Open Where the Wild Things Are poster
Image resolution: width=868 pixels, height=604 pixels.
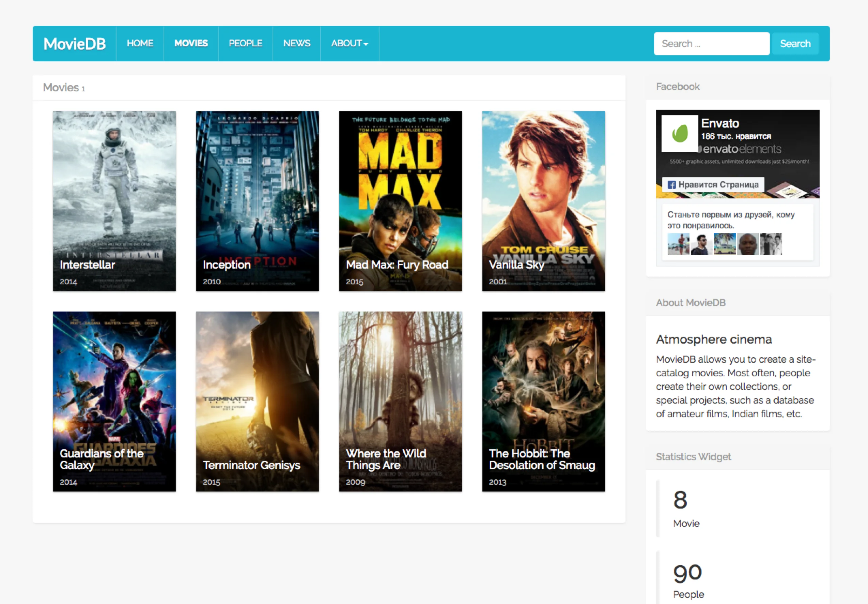pyautogui.click(x=400, y=401)
